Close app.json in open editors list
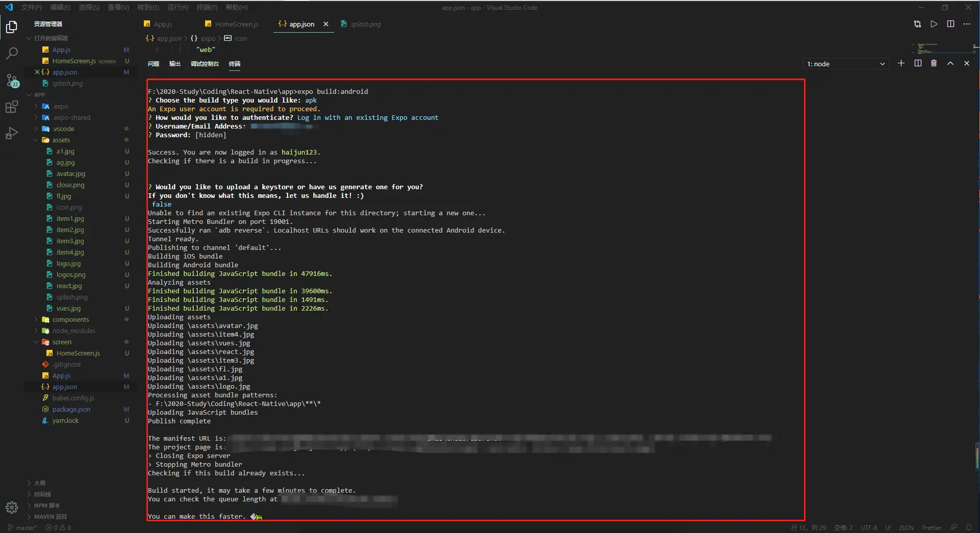The width and height of the screenshot is (980, 533). pyautogui.click(x=37, y=72)
